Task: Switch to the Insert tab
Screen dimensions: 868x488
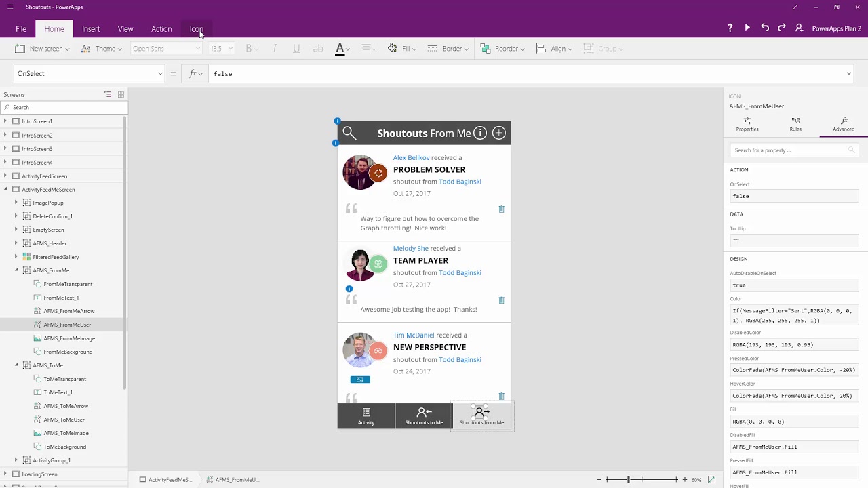Action: click(91, 29)
